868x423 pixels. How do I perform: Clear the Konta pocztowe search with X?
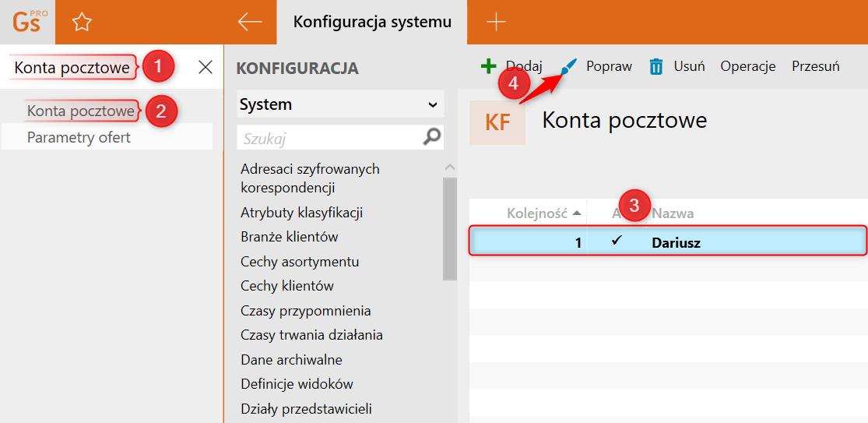[x=206, y=68]
